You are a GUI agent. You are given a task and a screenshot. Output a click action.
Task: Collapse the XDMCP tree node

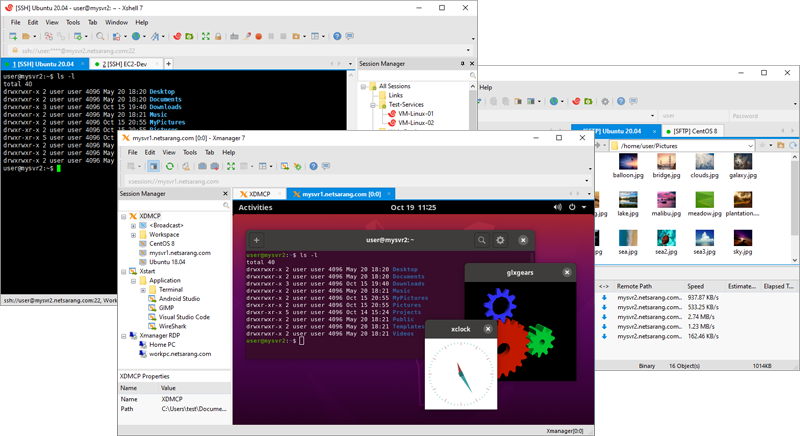pyautogui.click(x=123, y=216)
